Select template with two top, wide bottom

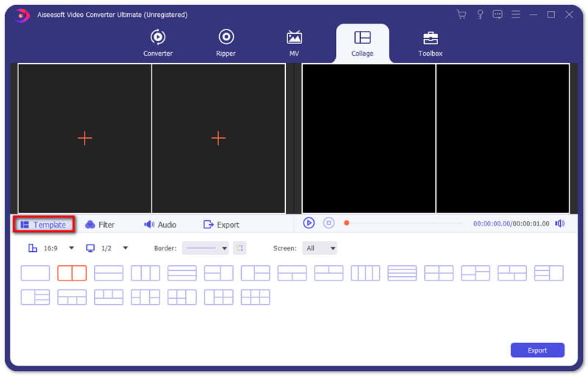[x=329, y=273]
